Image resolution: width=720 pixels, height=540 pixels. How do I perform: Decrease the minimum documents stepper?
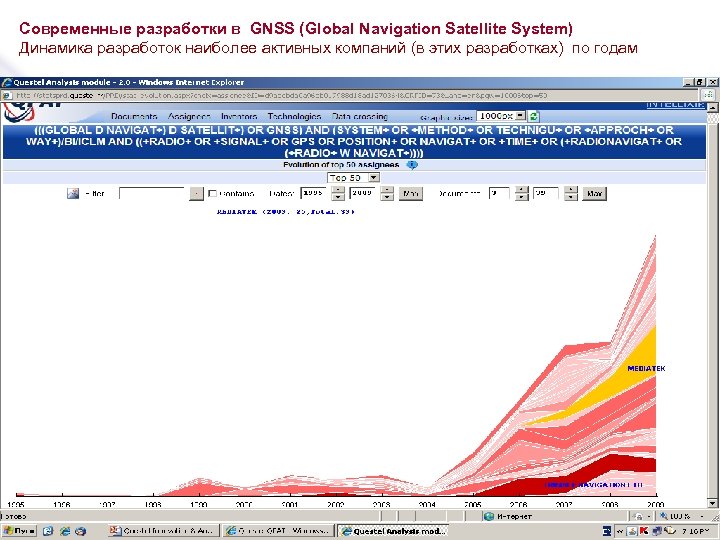[x=522, y=197]
